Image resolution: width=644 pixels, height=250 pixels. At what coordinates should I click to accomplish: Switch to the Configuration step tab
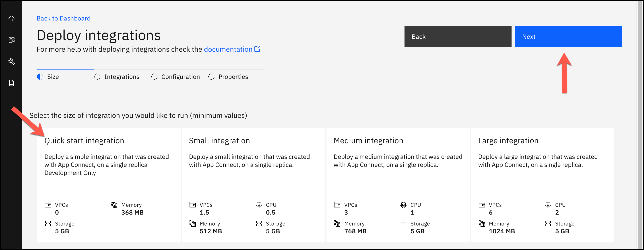(180, 77)
